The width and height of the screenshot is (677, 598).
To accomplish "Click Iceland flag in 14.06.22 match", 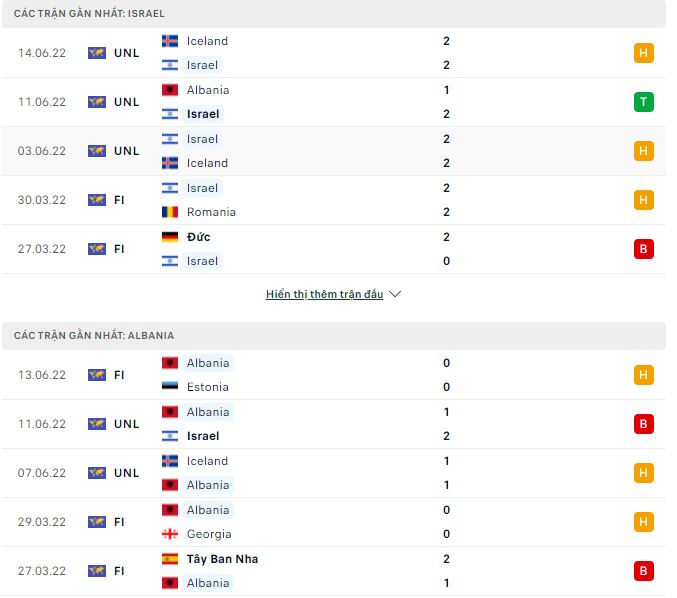I will point(170,41).
